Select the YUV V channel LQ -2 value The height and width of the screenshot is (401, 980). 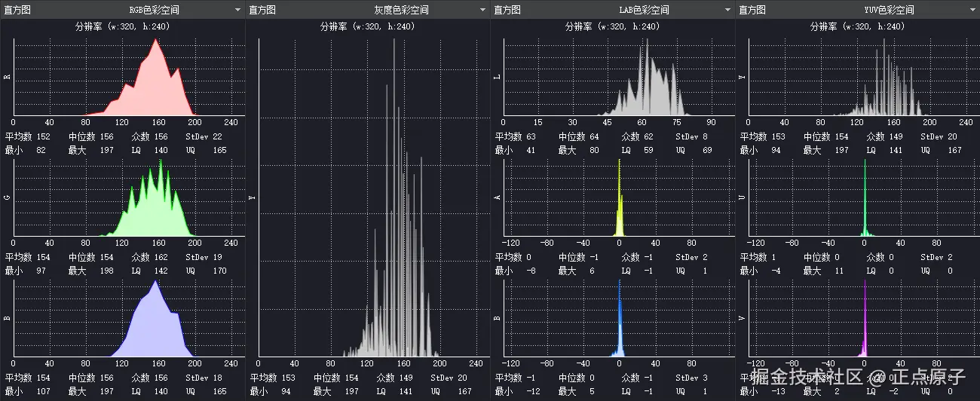pyautogui.click(x=892, y=391)
